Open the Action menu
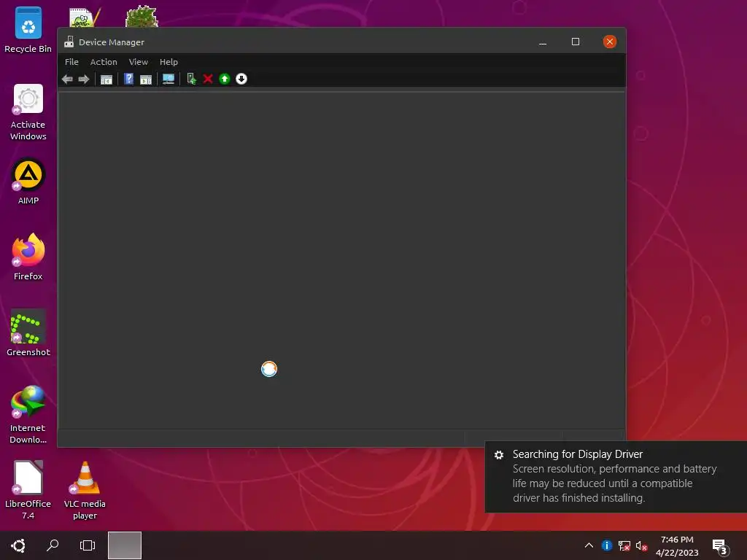The height and width of the screenshot is (560, 747). [x=104, y=62]
